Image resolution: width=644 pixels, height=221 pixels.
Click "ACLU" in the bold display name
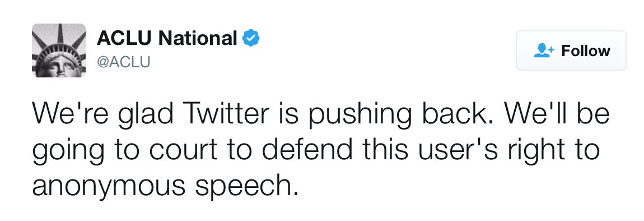coord(125,39)
